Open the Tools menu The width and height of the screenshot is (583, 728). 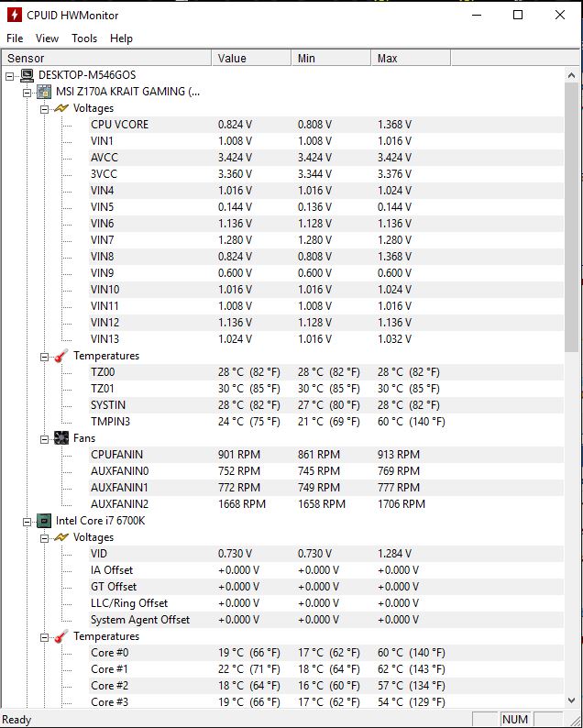[x=84, y=39]
